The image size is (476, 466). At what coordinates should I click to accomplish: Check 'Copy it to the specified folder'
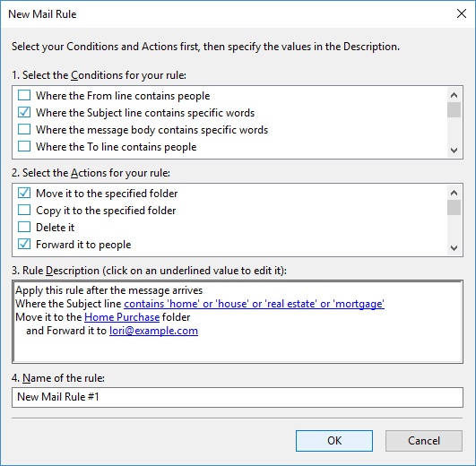[x=24, y=210]
